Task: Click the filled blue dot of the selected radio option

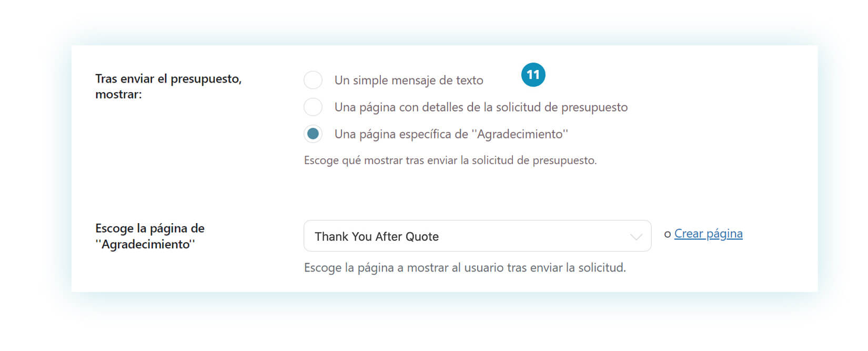Action: click(313, 134)
